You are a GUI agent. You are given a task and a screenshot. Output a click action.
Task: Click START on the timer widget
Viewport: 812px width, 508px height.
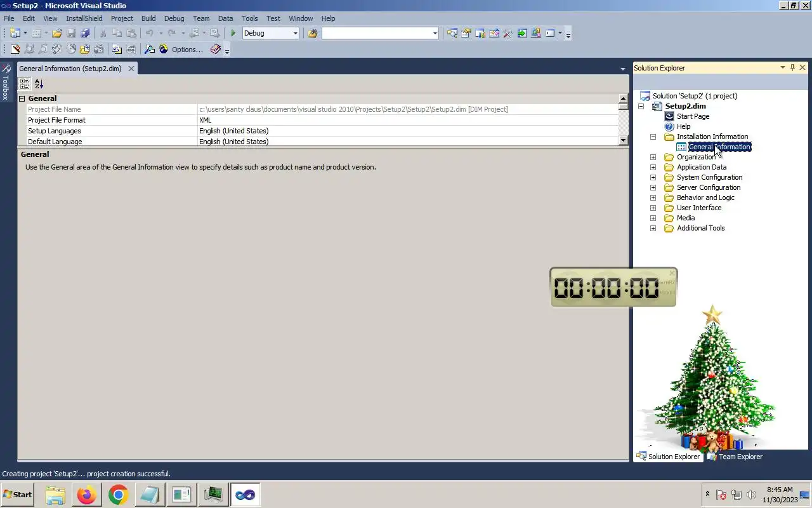pyautogui.click(x=667, y=283)
